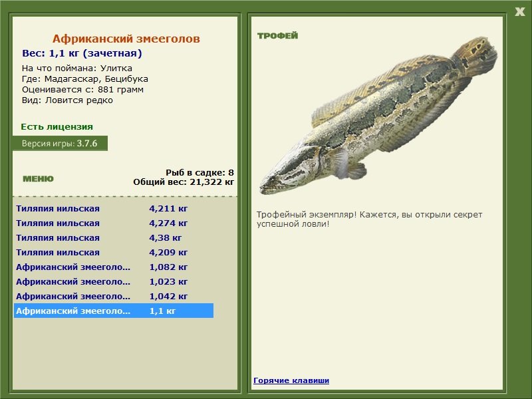
Task: Select Тиляпия нильская 4,38 кг row
Action: (x=114, y=238)
